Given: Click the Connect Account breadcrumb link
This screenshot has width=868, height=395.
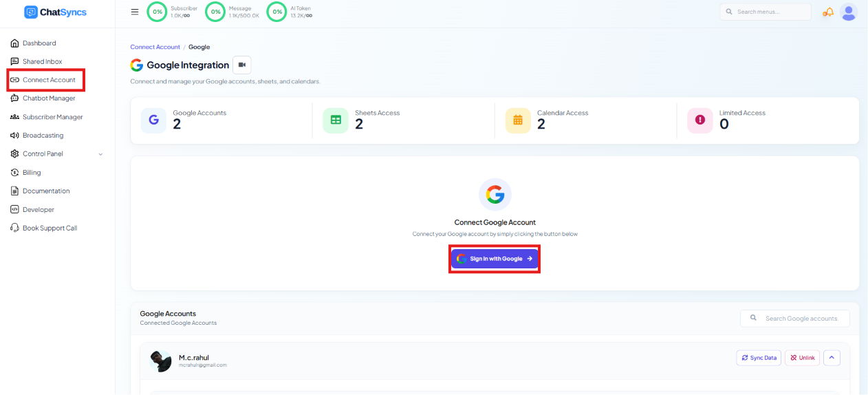Looking at the screenshot, I should [155, 47].
